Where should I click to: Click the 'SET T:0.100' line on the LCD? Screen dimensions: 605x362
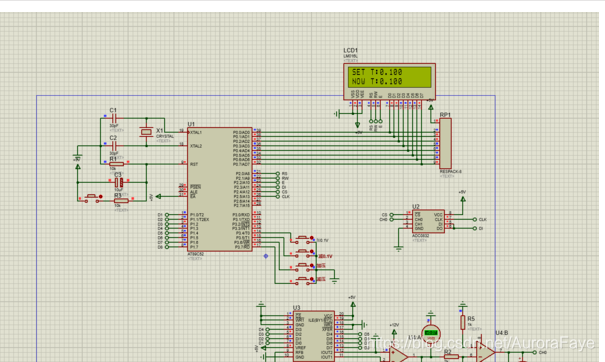pyautogui.click(x=377, y=72)
